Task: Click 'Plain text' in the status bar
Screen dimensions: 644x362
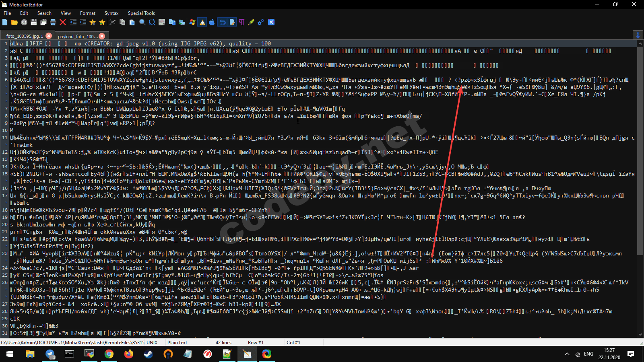Action: [177, 343]
